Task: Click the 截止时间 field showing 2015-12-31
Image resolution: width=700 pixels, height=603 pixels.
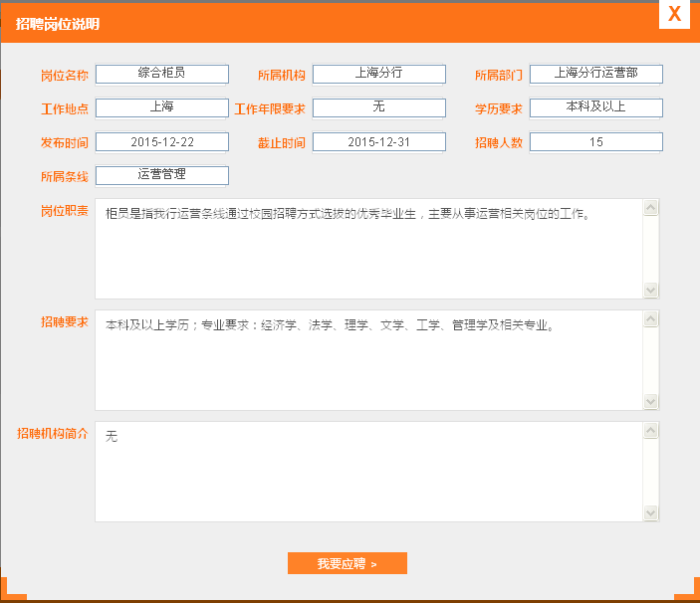Action: click(378, 142)
